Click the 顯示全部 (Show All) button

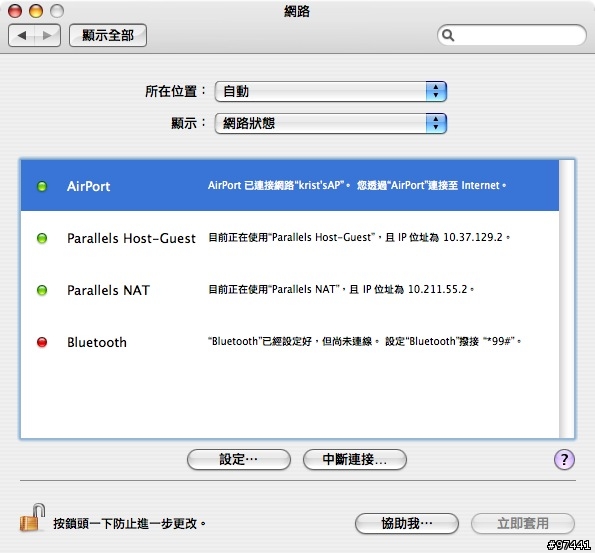coord(108,36)
